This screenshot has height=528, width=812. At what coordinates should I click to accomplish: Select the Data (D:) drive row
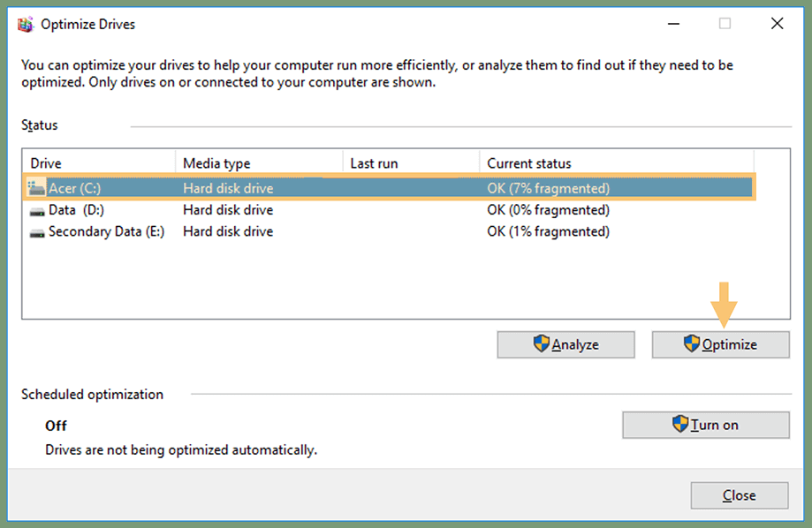click(x=265, y=209)
